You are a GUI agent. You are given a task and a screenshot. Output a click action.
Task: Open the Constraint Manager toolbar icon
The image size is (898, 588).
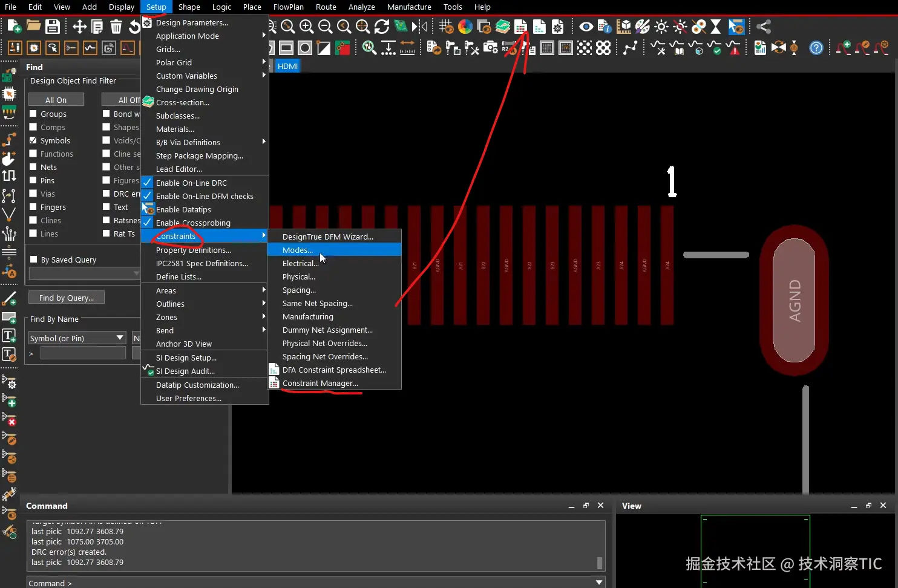pos(520,26)
